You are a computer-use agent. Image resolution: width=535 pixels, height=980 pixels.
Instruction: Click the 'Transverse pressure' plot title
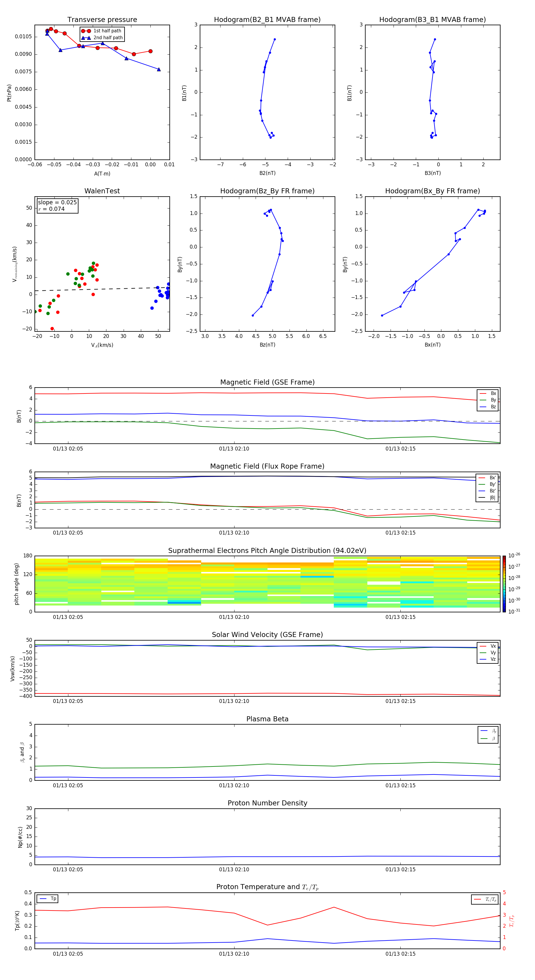tap(102, 20)
